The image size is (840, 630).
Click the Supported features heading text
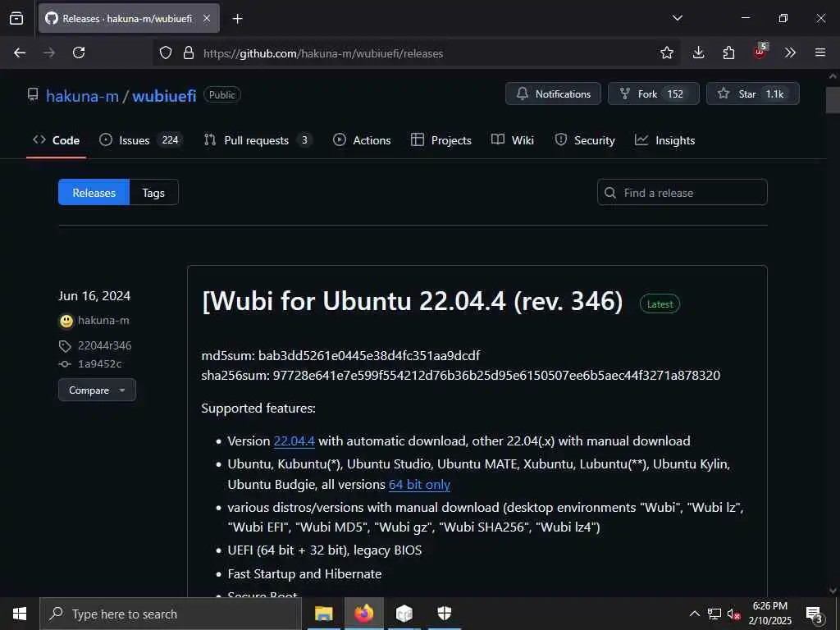[x=258, y=409]
